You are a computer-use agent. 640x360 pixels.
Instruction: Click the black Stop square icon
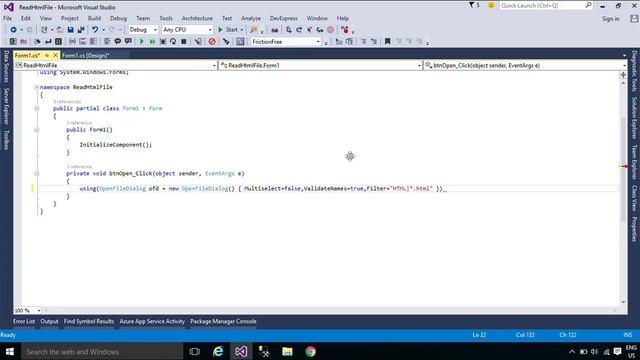[184, 42]
